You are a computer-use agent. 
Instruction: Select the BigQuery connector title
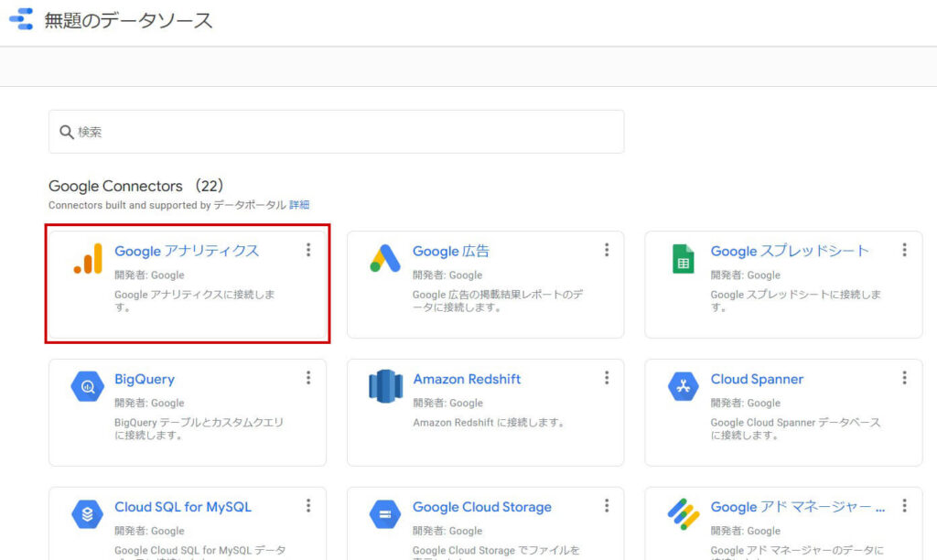tap(145, 379)
